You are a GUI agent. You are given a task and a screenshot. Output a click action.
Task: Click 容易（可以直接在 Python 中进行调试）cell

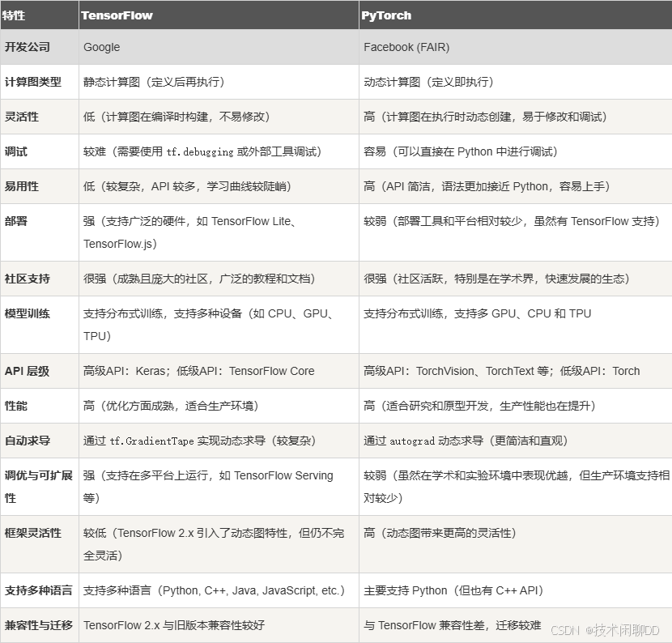[516, 151]
